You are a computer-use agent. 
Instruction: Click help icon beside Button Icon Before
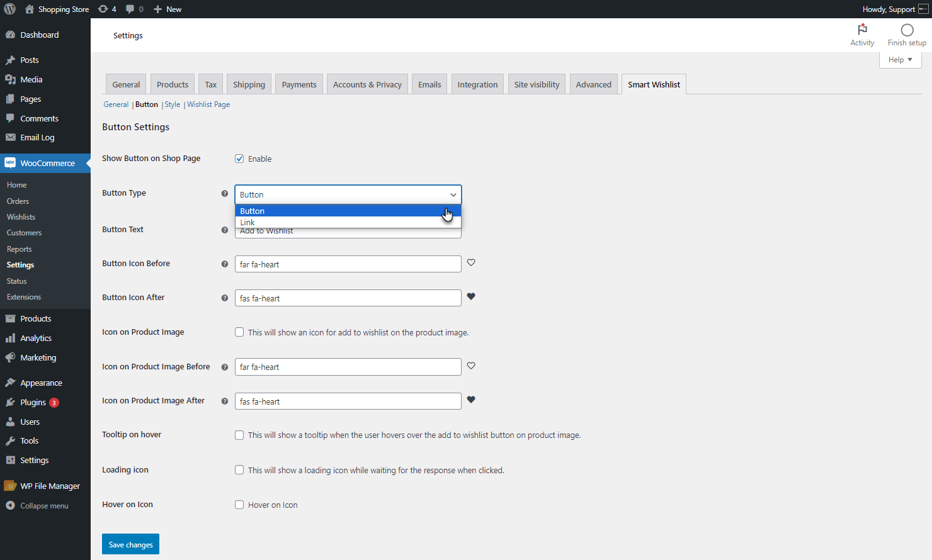click(x=225, y=264)
